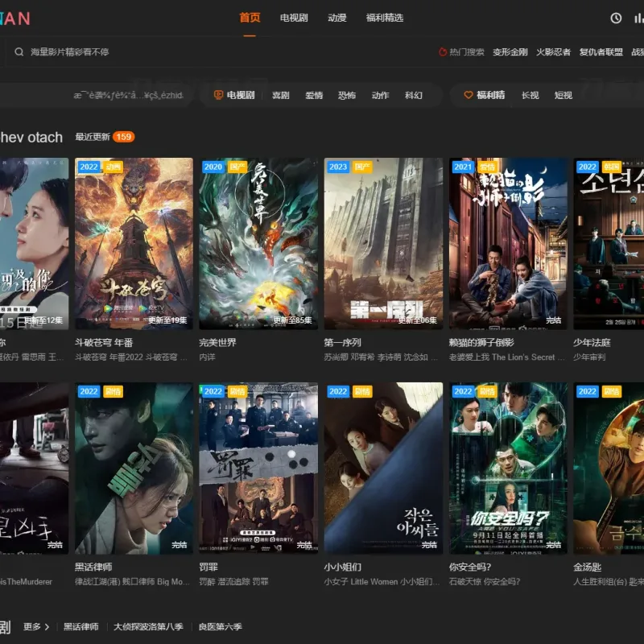Select the 动作 genre filter
Image resolution: width=644 pixels, height=644 pixels.
point(380,95)
